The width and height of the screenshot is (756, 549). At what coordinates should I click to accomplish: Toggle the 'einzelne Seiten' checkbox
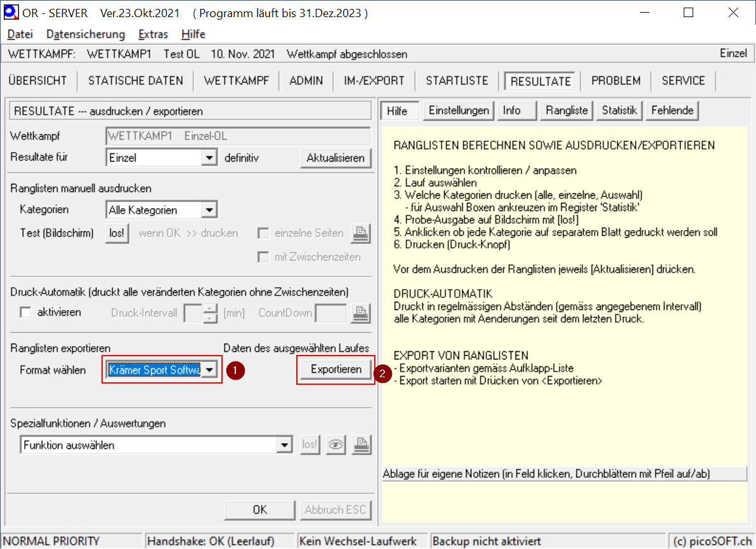(x=263, y=233)
